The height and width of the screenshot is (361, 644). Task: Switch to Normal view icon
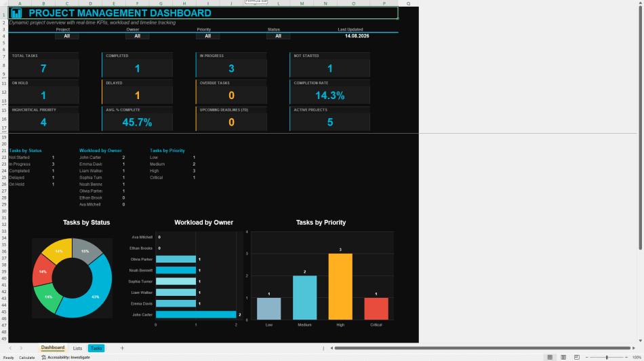[x=550, y=358]
